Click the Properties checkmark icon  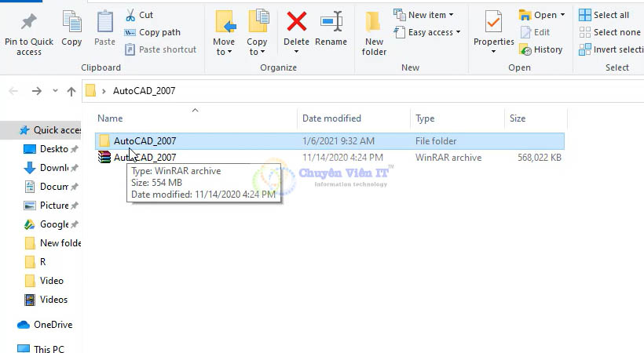click(493, 22)
